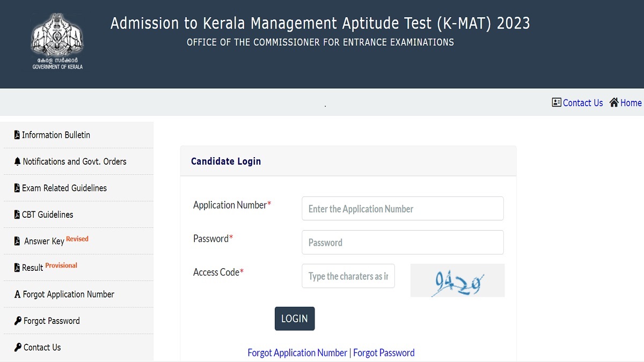Focus the Password input field
Screen dimensions: 644x362
402,242
